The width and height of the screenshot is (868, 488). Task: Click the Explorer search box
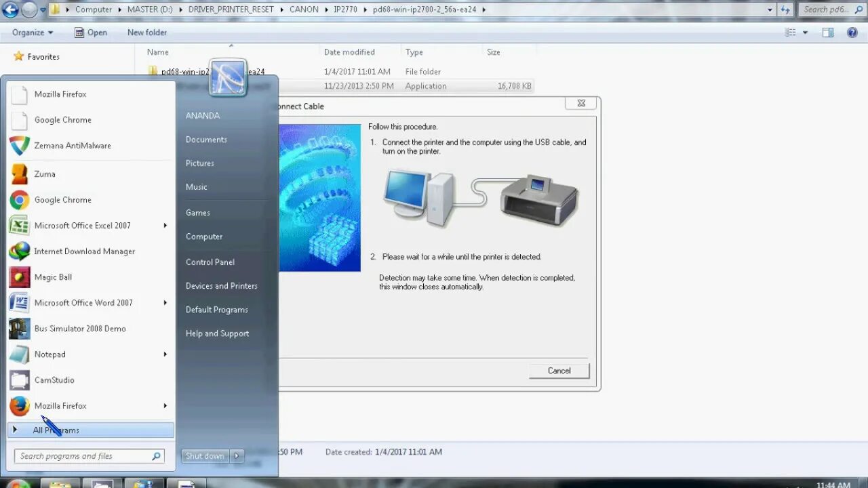coord(831,9)
